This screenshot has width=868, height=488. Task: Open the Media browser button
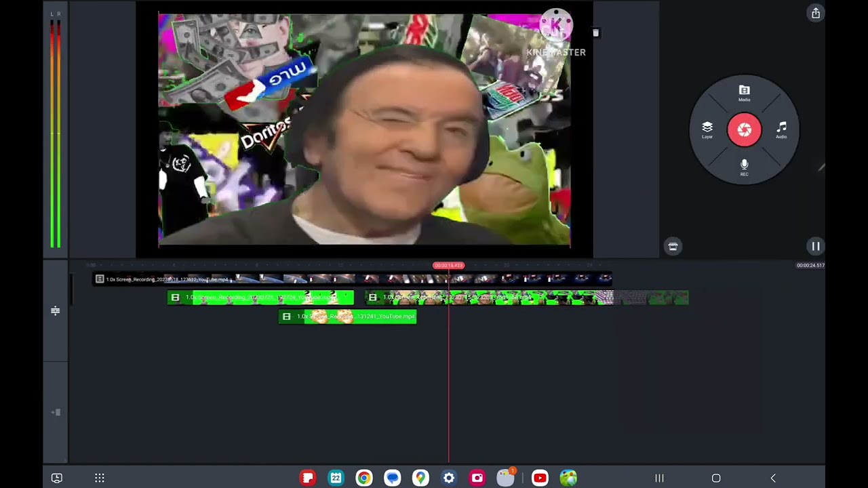(x=744, y=93)
